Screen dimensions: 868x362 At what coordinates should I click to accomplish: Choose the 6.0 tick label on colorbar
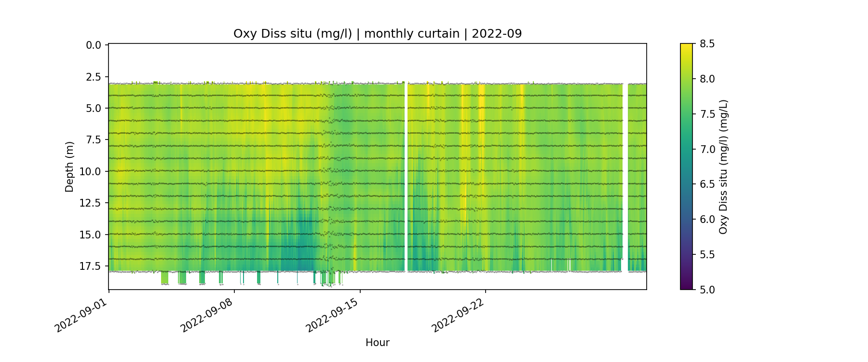(707, 220)
